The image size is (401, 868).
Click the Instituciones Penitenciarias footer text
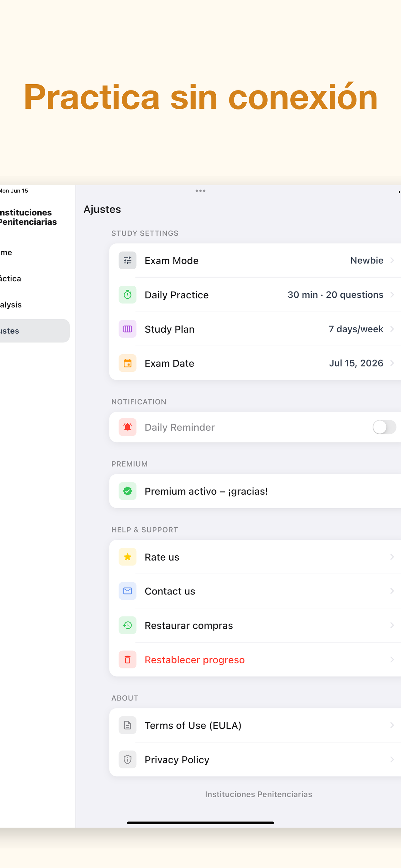[259, 794]
